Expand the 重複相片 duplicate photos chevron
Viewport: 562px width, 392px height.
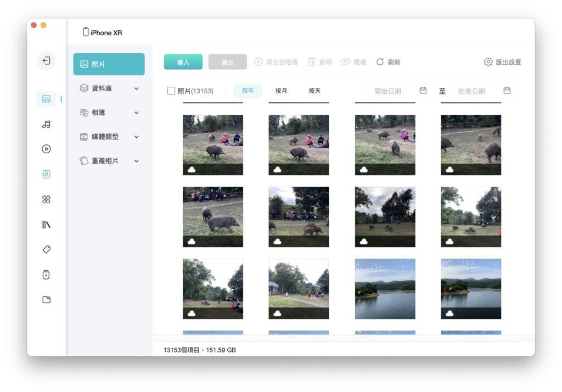coord(137,161)
